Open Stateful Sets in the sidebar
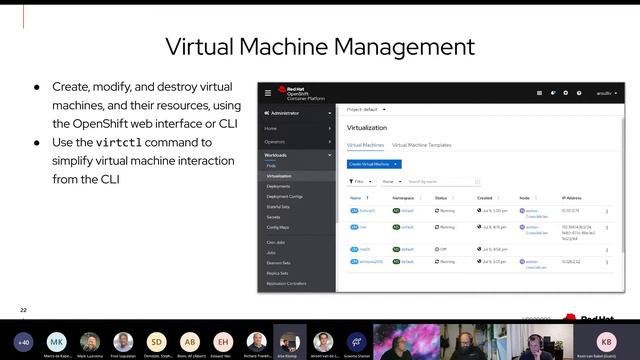 point(278,207)
